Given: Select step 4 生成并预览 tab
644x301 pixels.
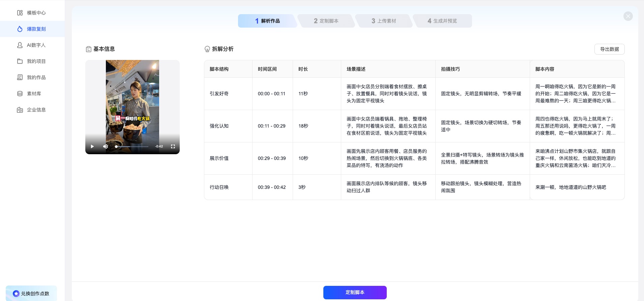Looking at the screenshot, I should pyautogui.click(x=442, y=21).
